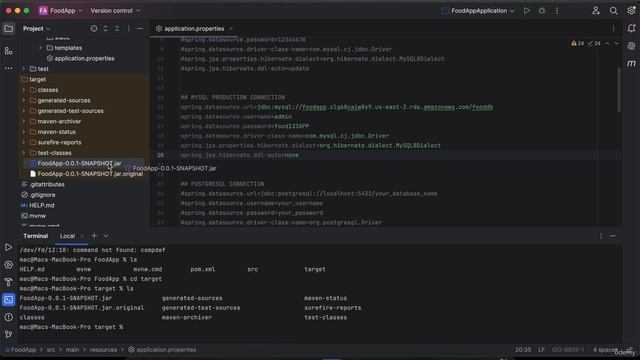Open Version control dropdown

tap(115, 11)
